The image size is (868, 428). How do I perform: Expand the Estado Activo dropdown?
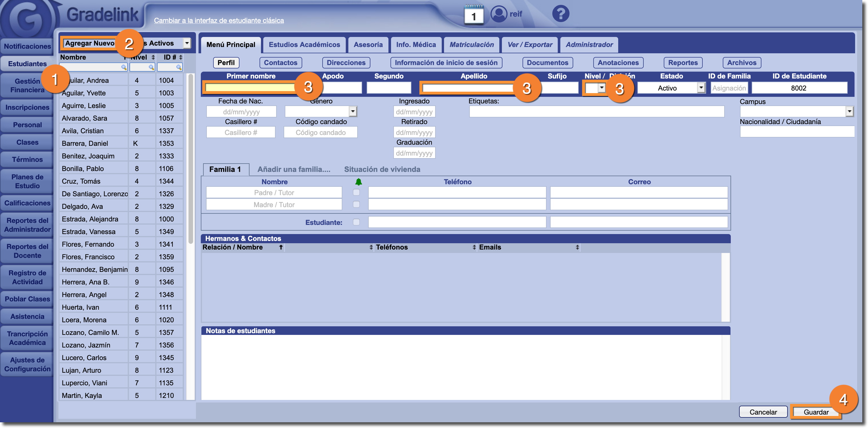[701, 88]
